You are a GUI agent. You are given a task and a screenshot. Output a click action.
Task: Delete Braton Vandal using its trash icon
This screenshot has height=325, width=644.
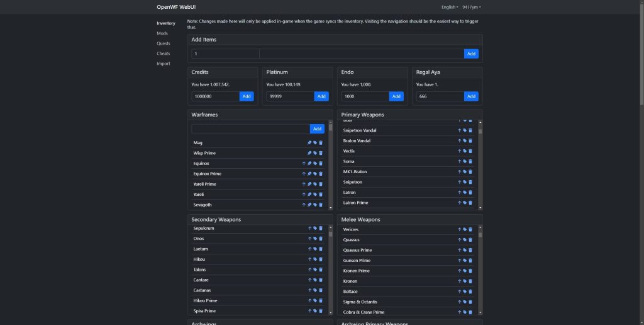(470, 140)
